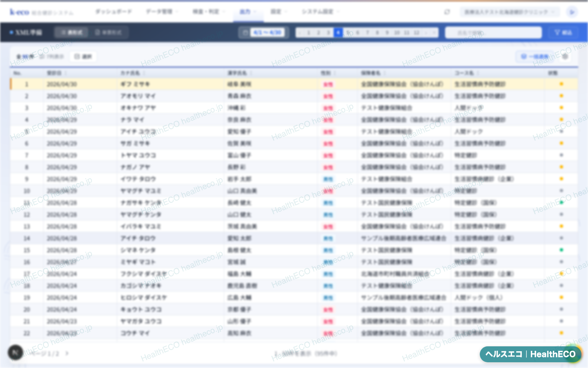Click the calendar icon beside 4/1～4/30

[x=245, y=33]
